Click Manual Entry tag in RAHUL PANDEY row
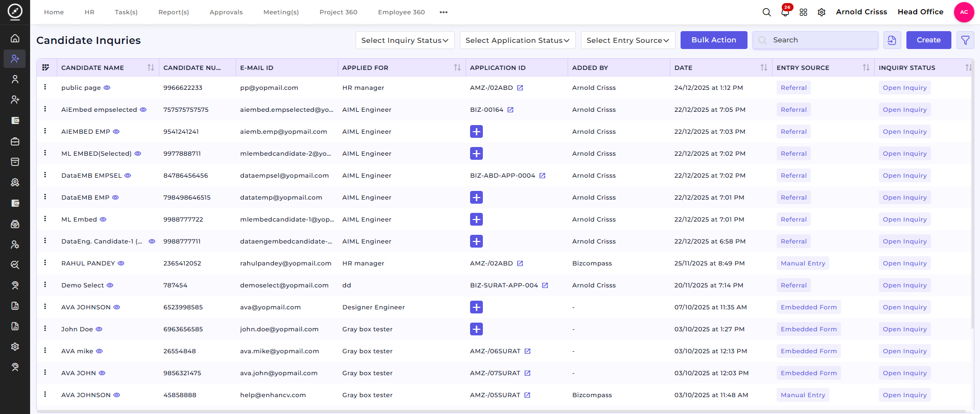The height and width of the screenshot is (414, 980). coord(803,263)
